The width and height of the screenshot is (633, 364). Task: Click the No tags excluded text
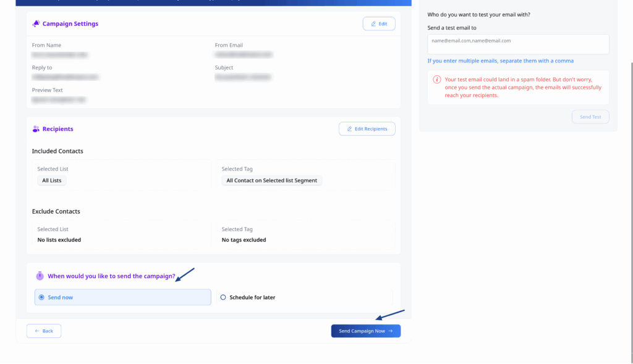click(x=244, y=240)
